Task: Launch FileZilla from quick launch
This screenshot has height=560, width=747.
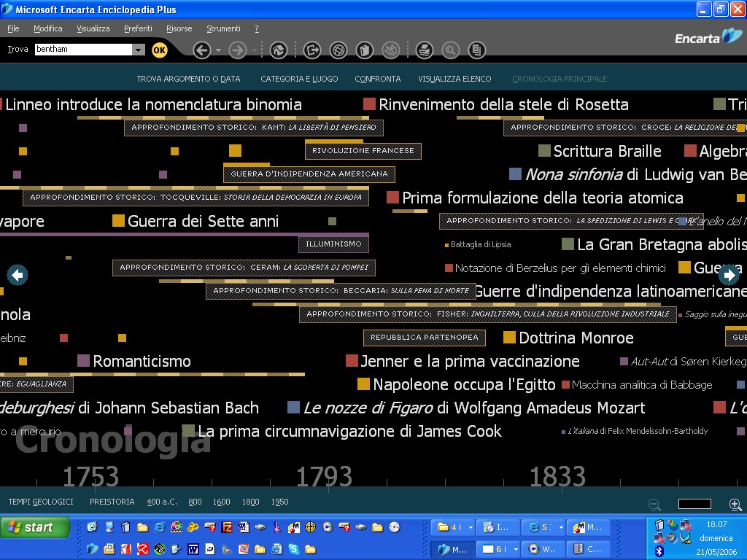Action: [228, 527]
